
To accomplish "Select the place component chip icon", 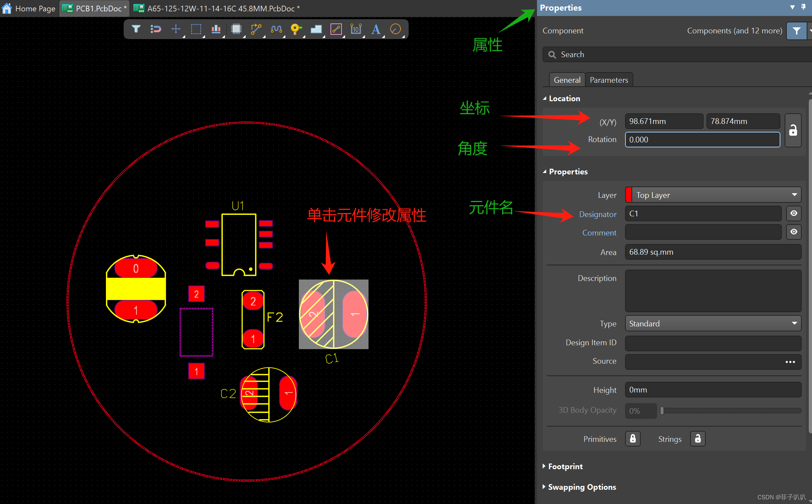I will [x=236, y=29].
